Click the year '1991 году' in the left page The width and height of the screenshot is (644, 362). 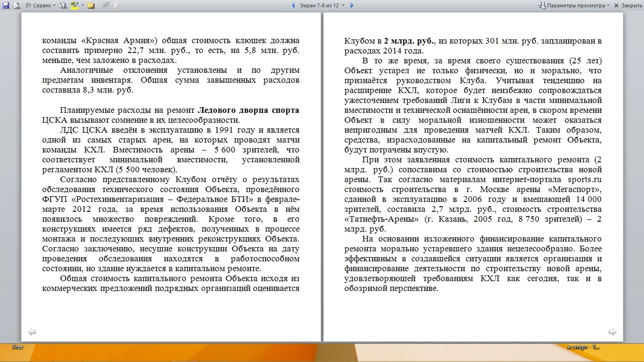point(235,130)
